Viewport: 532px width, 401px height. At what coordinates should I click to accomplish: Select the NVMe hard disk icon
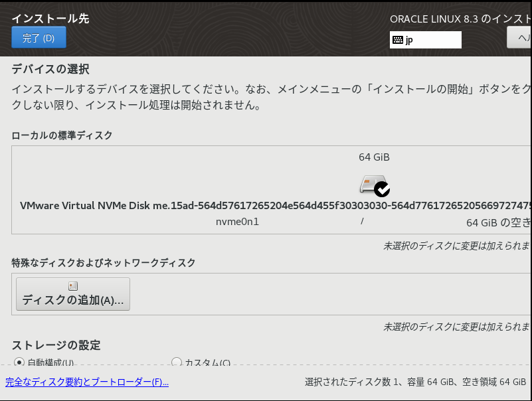(x=371, y=184)
